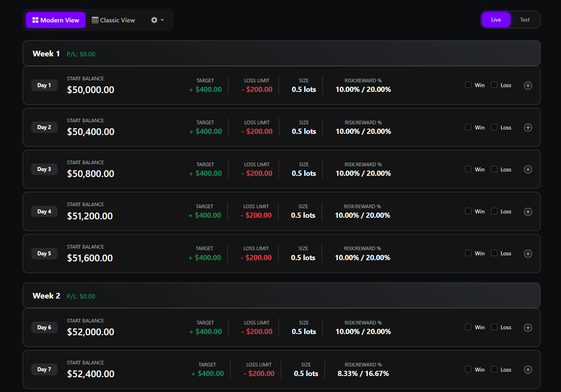Click the plus icon on Day 7 row

[528, 369]
